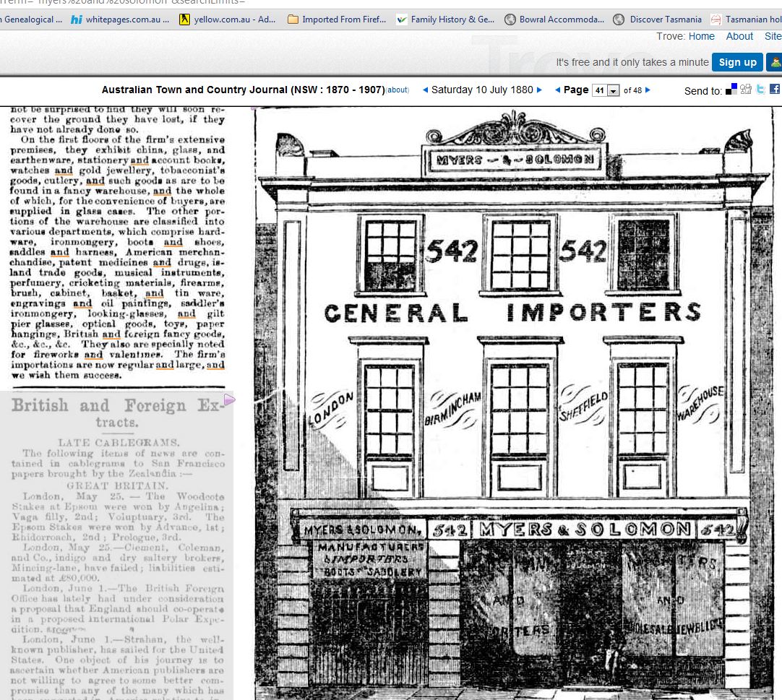
Task: Share article to Digg
Action: click(746, 90)
